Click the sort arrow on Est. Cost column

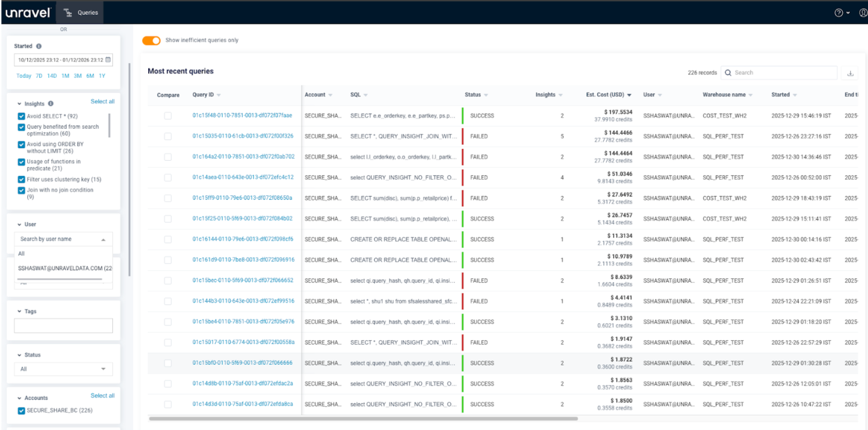tap(629, 95)
